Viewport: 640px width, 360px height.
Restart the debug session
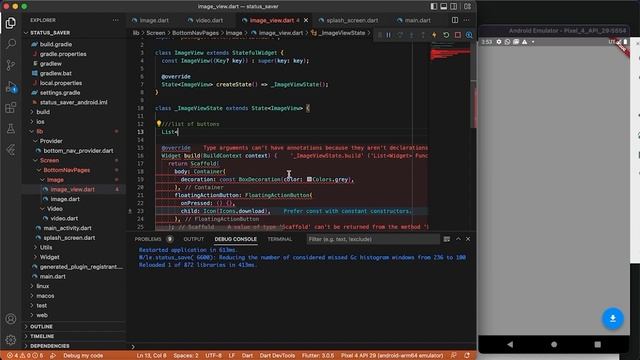coord(446,35)
